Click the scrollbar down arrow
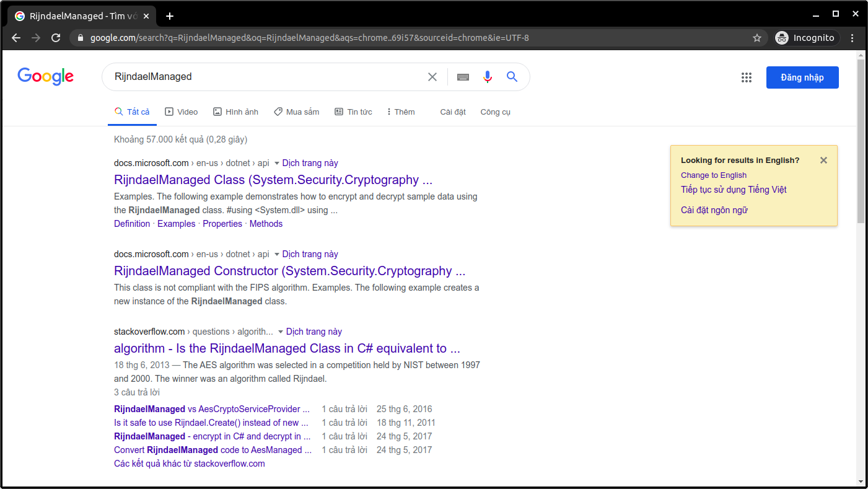The width and height of the screenshot is (868, 489). coord(861,482)
